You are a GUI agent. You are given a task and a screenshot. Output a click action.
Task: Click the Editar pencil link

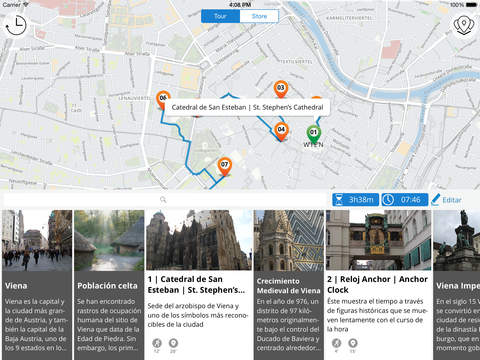(447, 200)
